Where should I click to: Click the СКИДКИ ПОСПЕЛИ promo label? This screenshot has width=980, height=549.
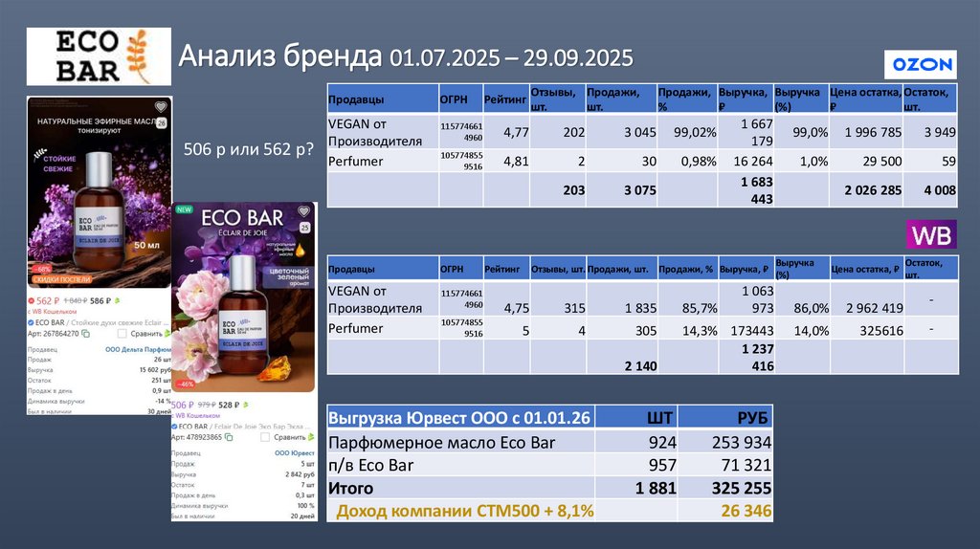[62, 279]
